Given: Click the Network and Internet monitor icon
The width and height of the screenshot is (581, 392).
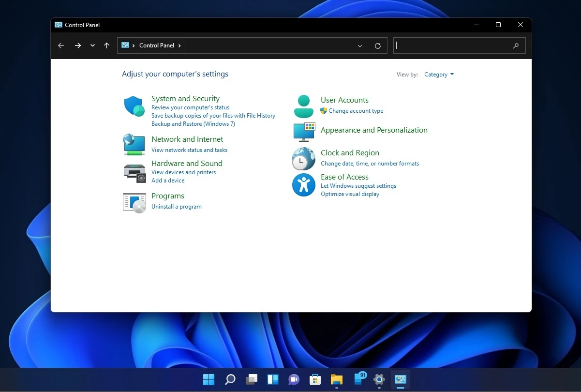Looking at the screenshot, I should pos(134,144).
